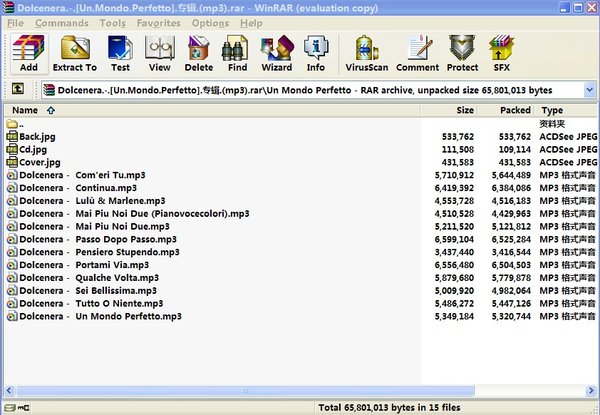The image size is (600, 415).
Task: Click icon of Lulù & Marlene.mp3
Action: click(x=12, y=201)
